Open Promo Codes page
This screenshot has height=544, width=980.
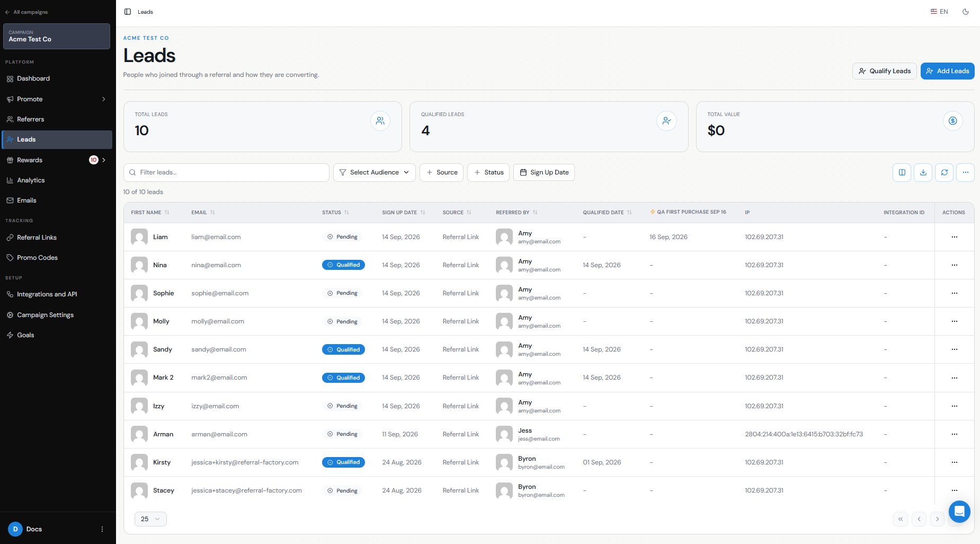pyautogui.click(x=57, y=258)
